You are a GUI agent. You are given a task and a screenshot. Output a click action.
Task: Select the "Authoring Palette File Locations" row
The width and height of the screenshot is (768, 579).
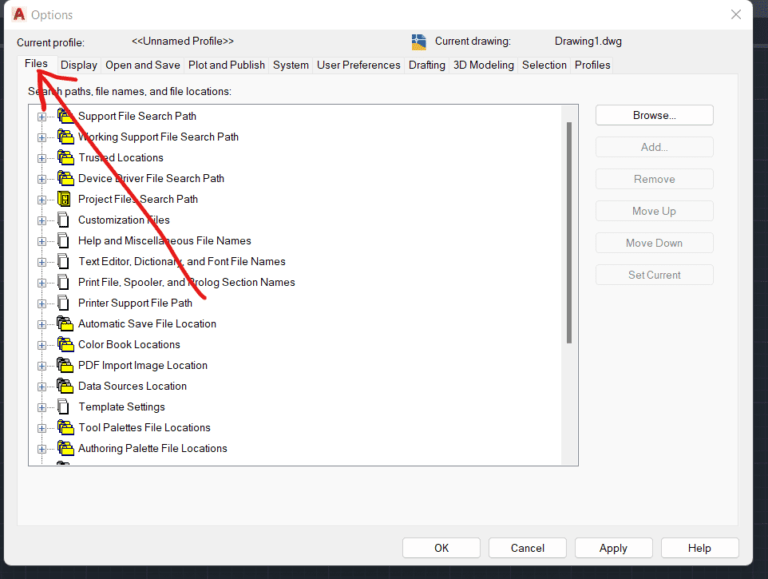click(x=152, y=448)
